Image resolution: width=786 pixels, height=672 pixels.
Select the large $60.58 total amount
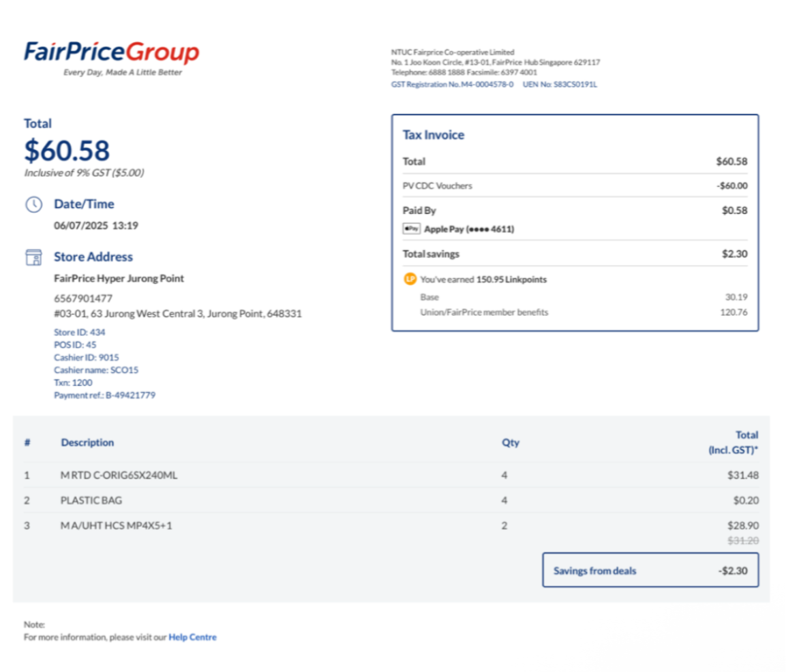pyautogui.click(x=67, y=151)
